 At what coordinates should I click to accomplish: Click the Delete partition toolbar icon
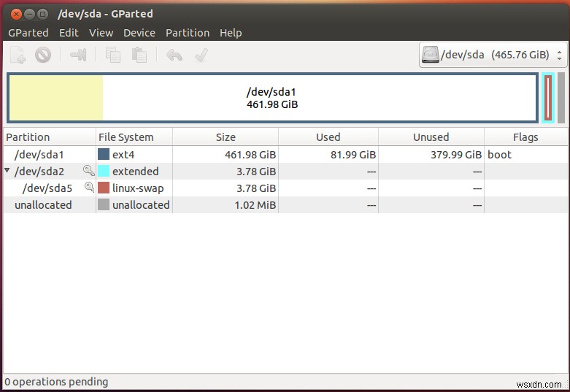(x=43, y=55)
